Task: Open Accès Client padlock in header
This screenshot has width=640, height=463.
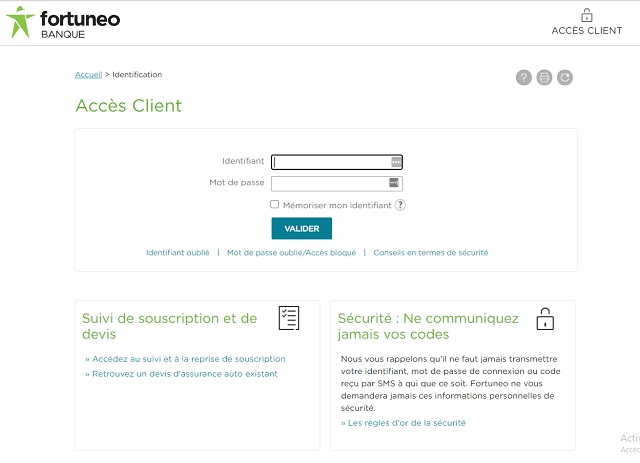Action: (x=587, y=15)
